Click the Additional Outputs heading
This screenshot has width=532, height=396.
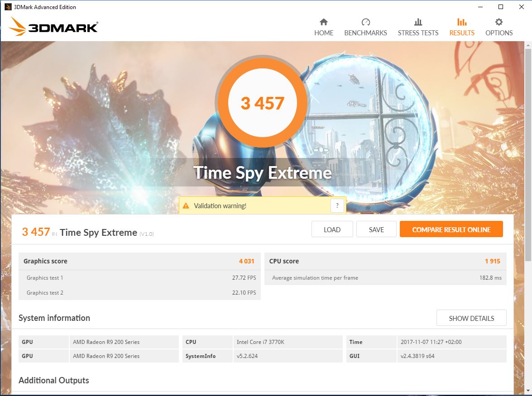53,381
